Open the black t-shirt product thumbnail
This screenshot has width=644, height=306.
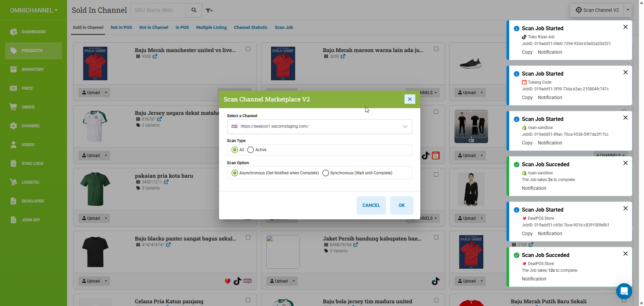click(95, 252)
